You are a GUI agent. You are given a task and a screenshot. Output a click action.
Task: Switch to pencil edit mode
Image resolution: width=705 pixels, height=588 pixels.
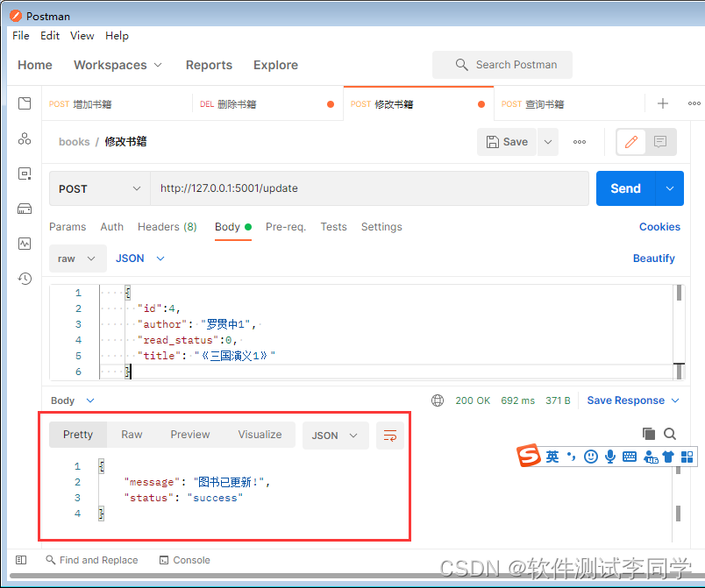click(631, 142)
